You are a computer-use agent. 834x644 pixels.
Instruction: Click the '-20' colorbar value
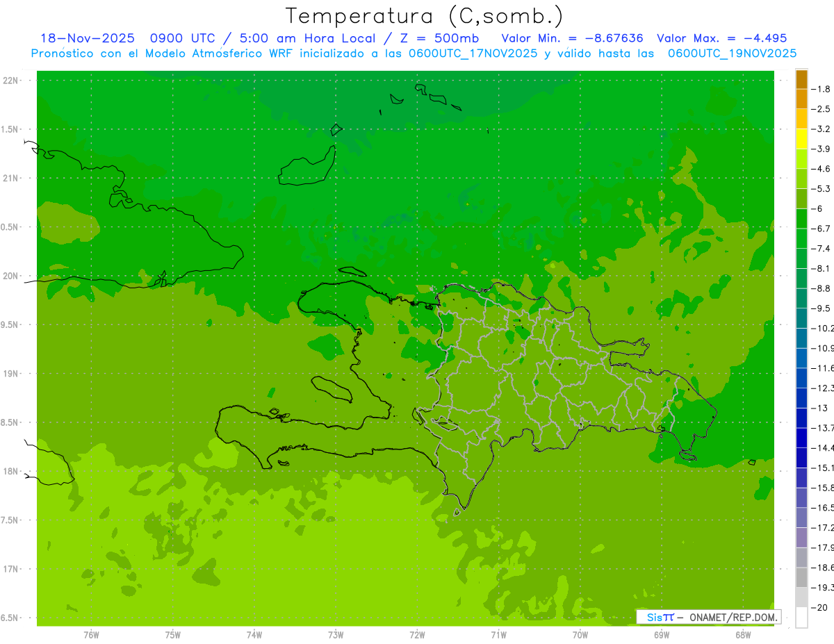tap(820, 607)
